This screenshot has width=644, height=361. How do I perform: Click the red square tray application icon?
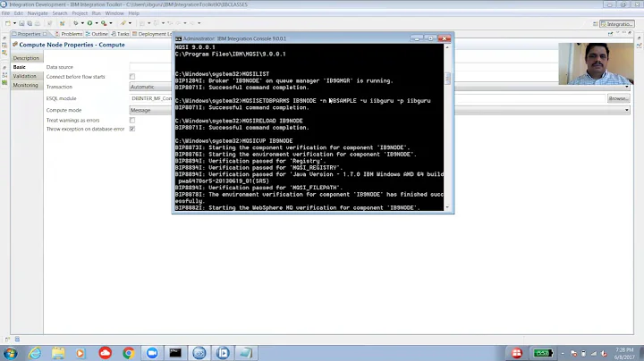[x=517, y=353]
